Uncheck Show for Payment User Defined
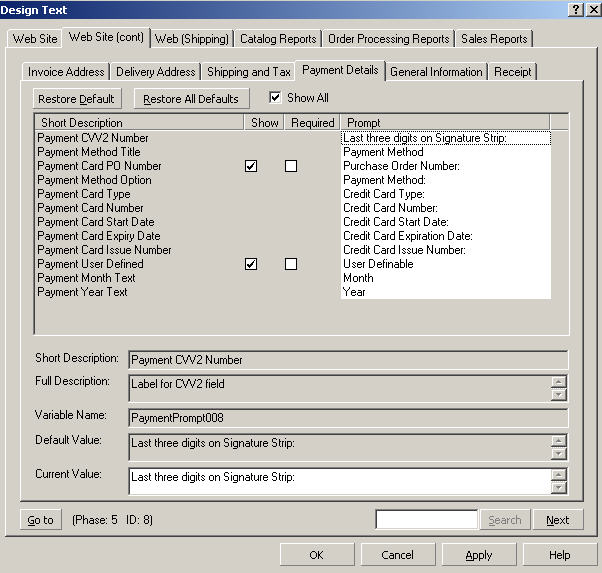Viewport: 602px width, 573px height. [x=251, y=264]
